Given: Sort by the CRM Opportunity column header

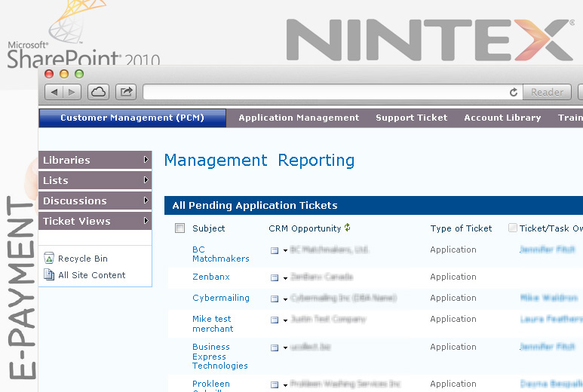Looking at the screenshot, I should point(305,228).
